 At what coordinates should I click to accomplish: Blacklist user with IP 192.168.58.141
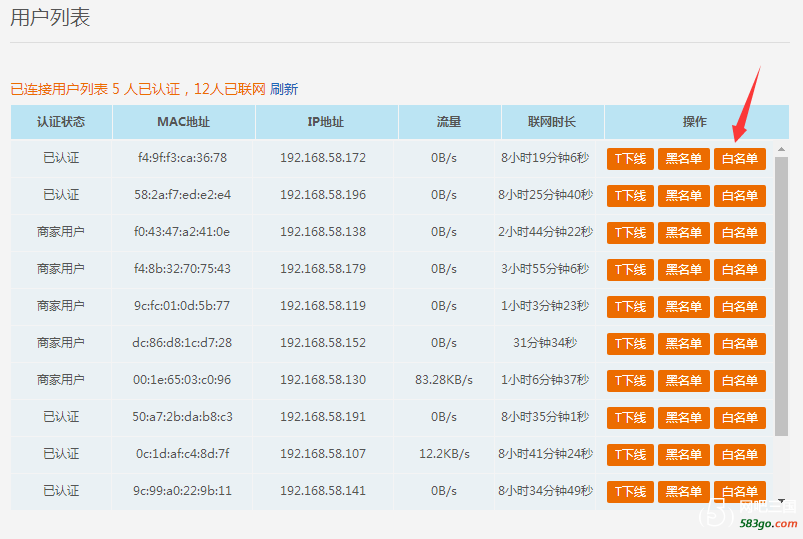pos(684,492)
